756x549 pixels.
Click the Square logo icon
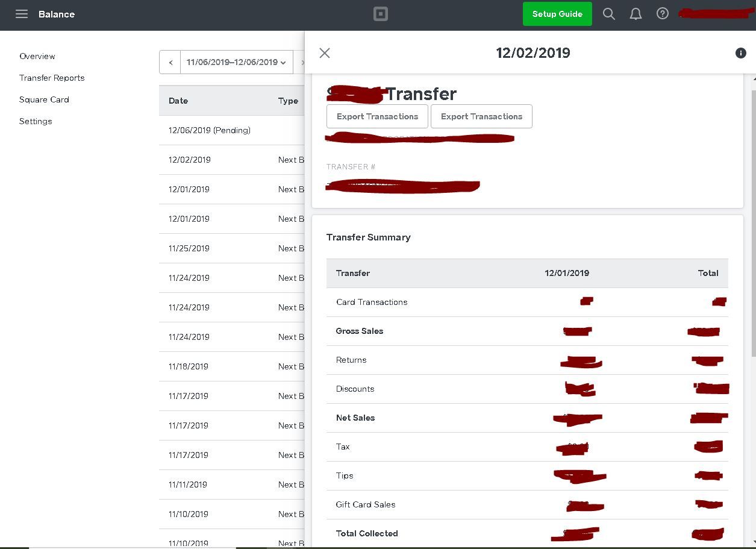point(381,14)
